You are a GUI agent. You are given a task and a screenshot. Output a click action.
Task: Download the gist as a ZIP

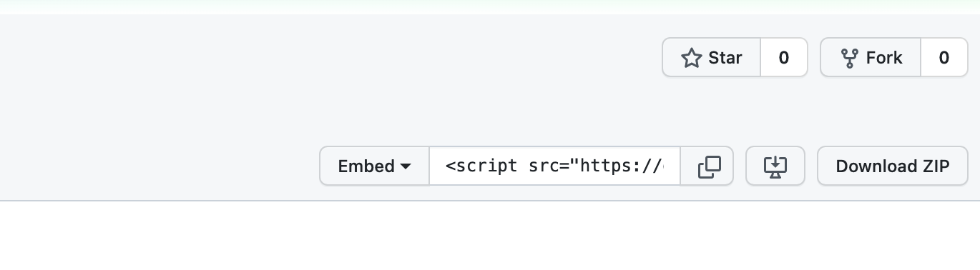[x=893, y=166]
